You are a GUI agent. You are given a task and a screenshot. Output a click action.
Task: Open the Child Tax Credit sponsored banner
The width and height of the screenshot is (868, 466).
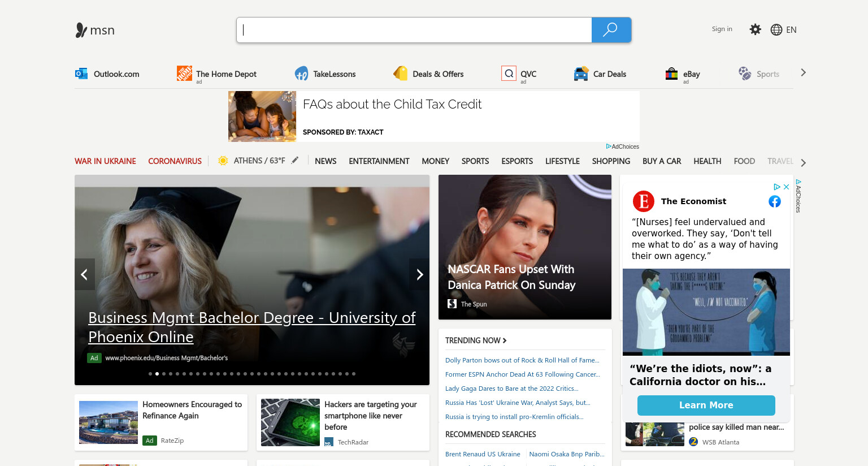[x=434, y=116]
